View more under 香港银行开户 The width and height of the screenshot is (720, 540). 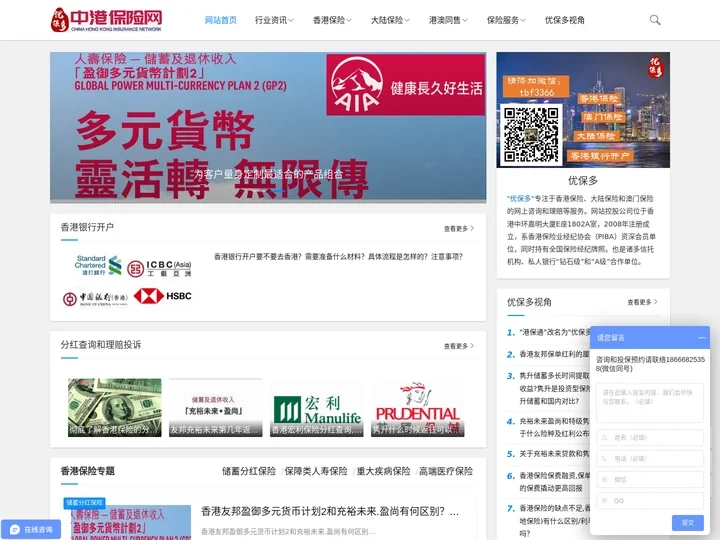coord(459,228)
